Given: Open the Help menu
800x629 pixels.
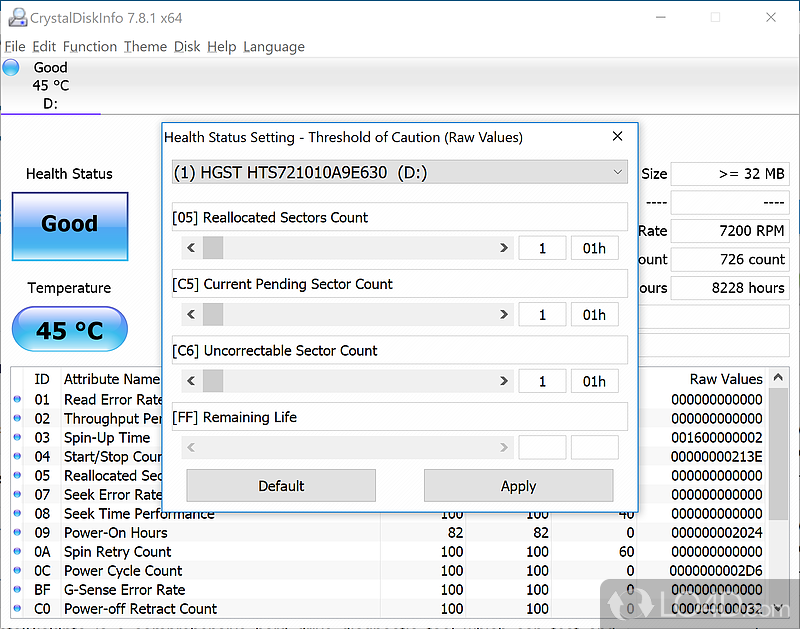Looking at the screenshot, I should [221, 46].
